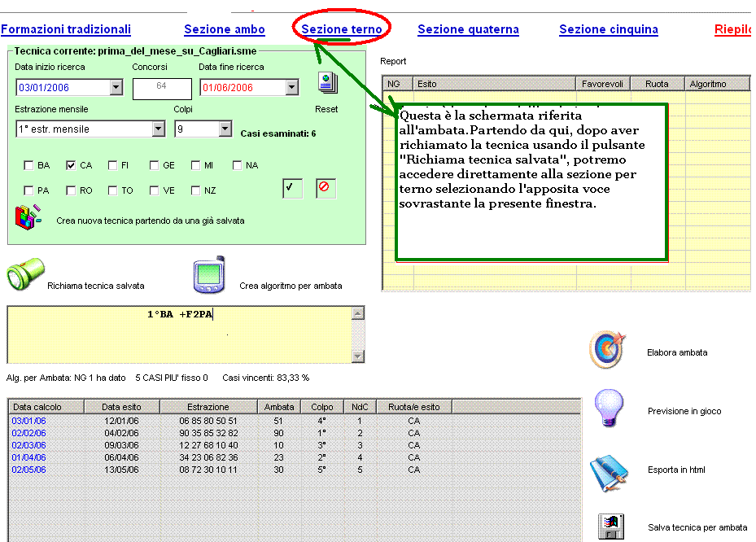The width and height of the screenshot is (756, 542).
Task: Click the handheld device Crea algoritmo icon
Action: pos(209,274)
